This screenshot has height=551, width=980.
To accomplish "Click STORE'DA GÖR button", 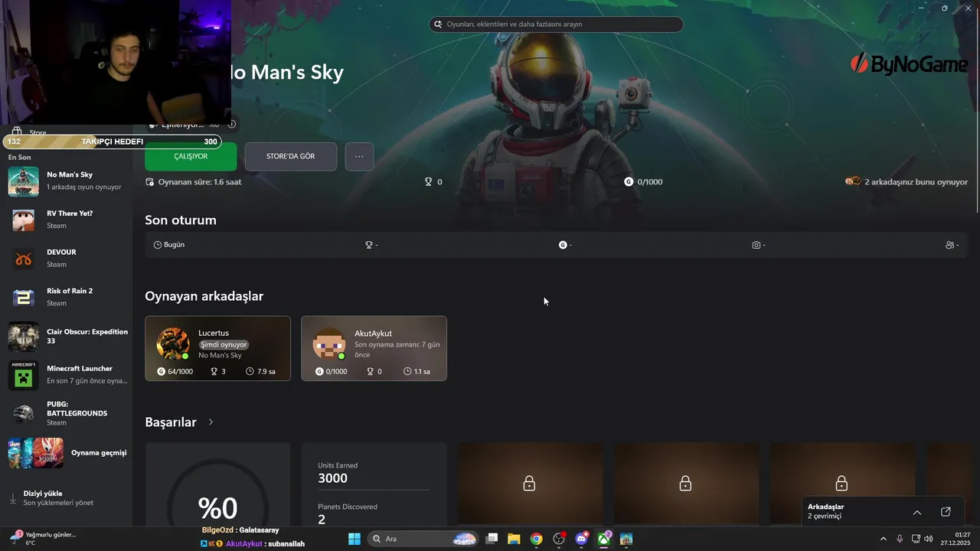I will (291, 156).
